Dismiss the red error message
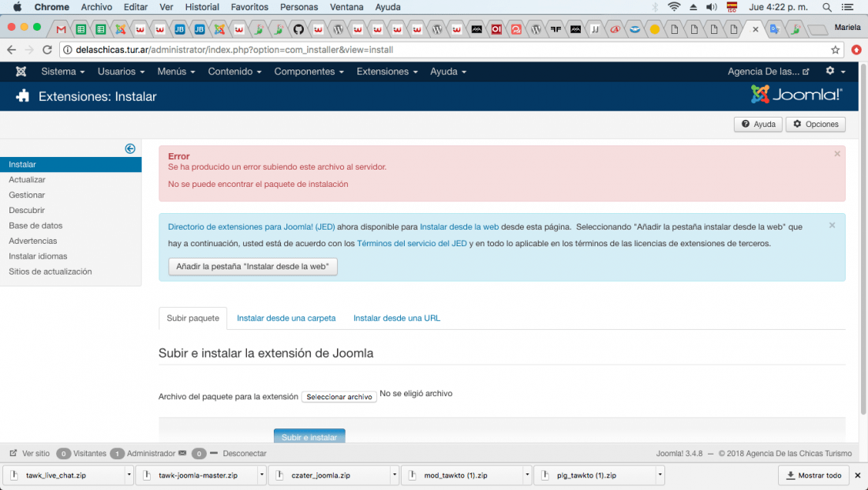This screenshot has width=868, height=490. [x=837, y=154]
